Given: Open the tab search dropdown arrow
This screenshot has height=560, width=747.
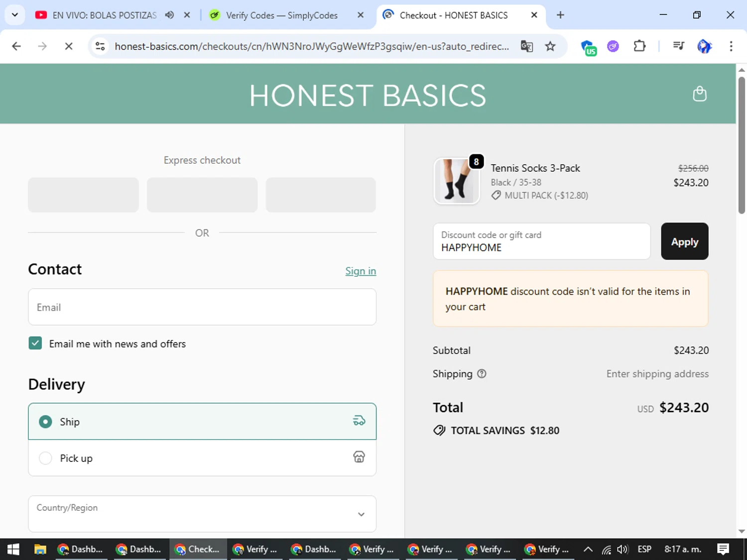Looking at the screenshot, I should pyautogui.click(x=15, y=15).
